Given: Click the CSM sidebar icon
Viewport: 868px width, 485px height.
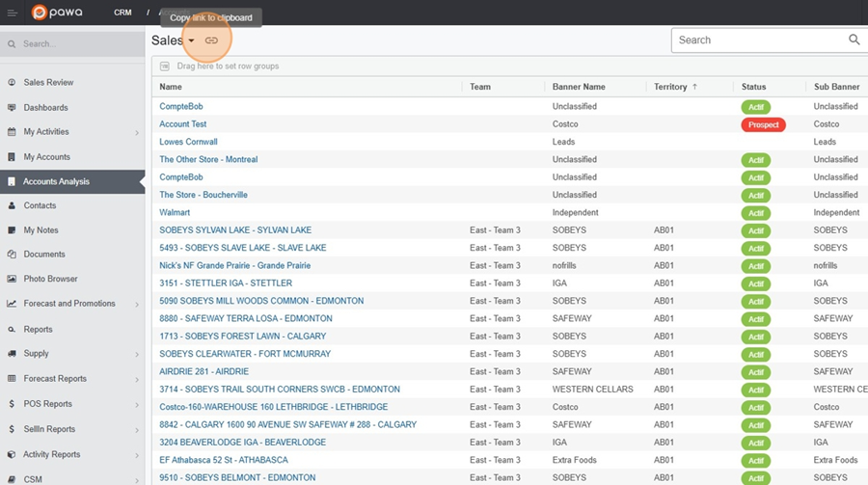Looking at the screenshot, I should click(x=12, y=479).
